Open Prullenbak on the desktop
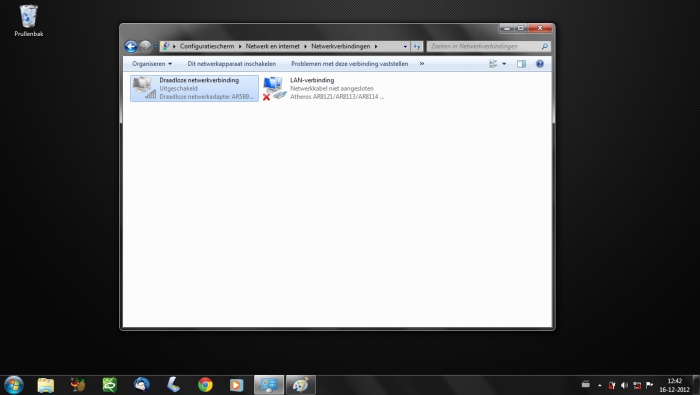Viewport: 700px width, 395px height. pyautogui.click(x=29, y=21)
